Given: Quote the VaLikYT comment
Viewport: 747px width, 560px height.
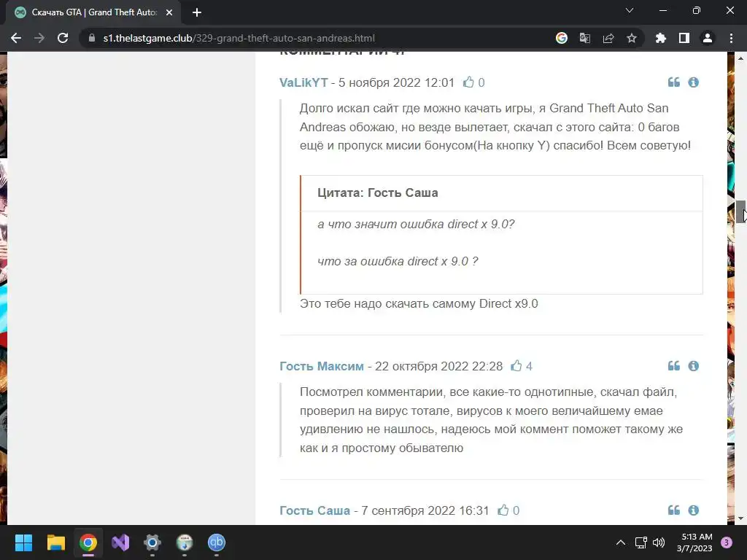Looking at the screenshot, I should pyautogui.click(x=673, y=82).
